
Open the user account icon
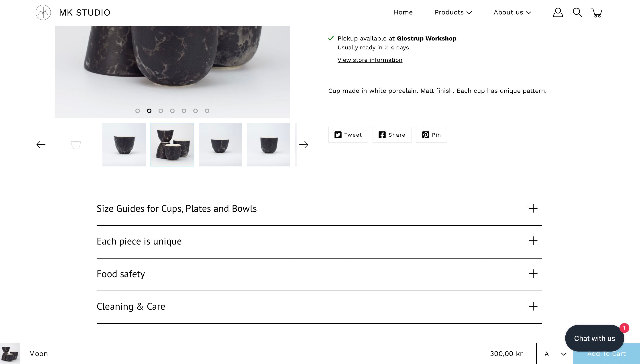(x=558, y=12)
